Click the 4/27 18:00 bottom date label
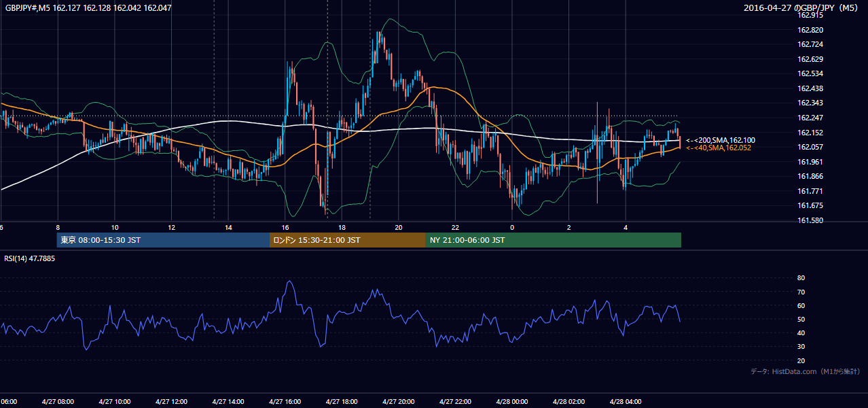868x408 pixels. (342, 402)
